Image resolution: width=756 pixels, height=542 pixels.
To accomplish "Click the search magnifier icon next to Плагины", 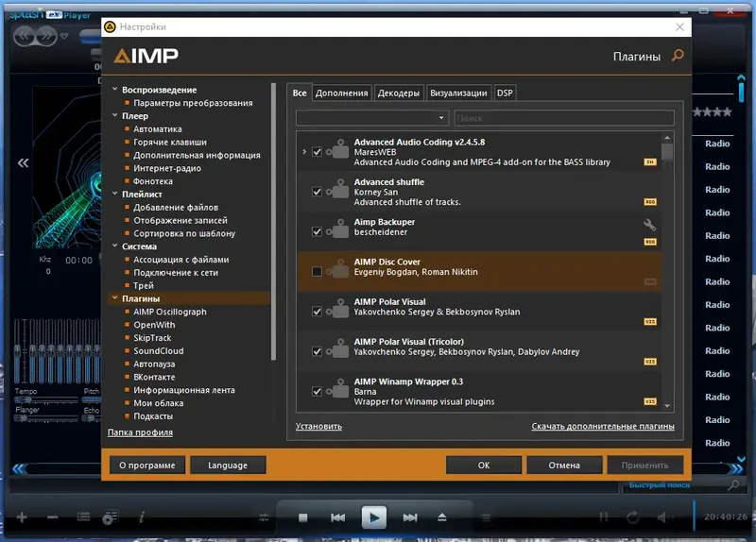I will pos(678,56).
